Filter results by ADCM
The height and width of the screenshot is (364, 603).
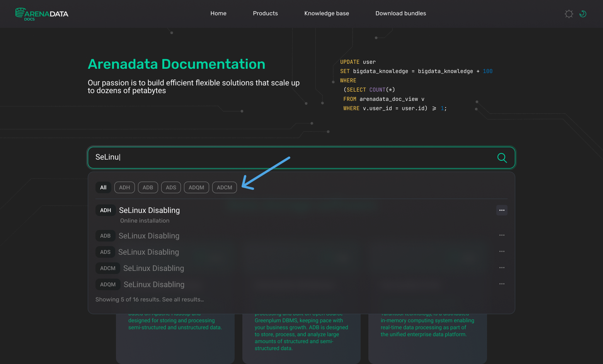[225, 187]
